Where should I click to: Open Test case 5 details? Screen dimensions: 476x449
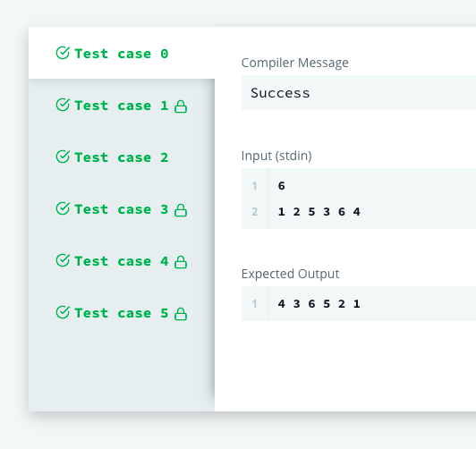click(x=122, y=313)
